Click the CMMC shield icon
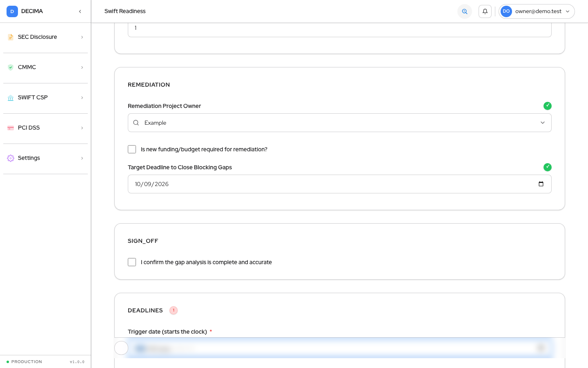 pyautogui.click(x=11, y=67)
